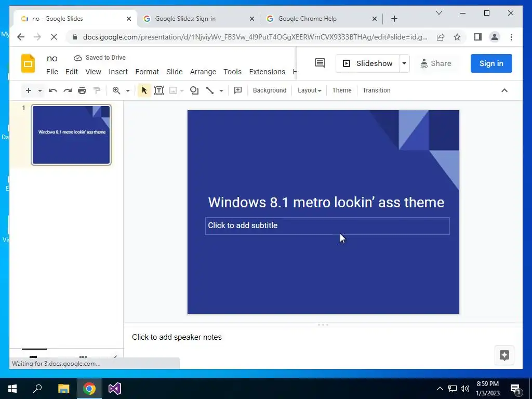
Task: Click the Zoom magnifier tool
Action: (x=116, y=90)
